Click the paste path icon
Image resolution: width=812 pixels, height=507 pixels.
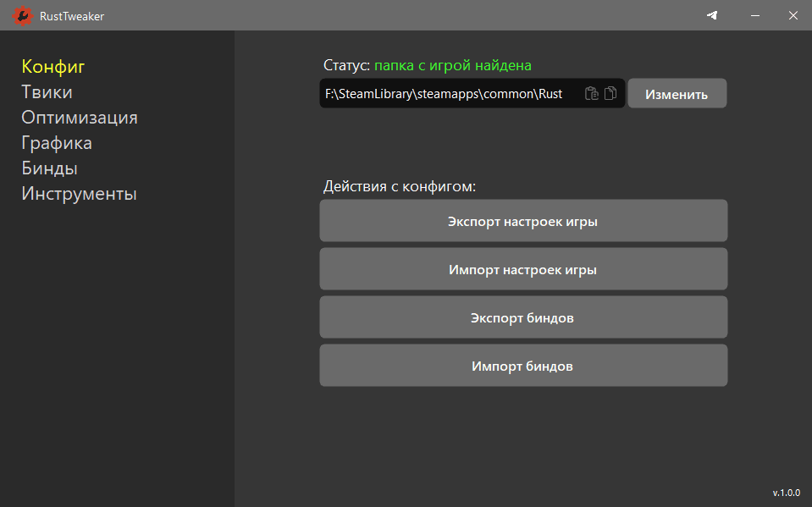tap(592, 94)
